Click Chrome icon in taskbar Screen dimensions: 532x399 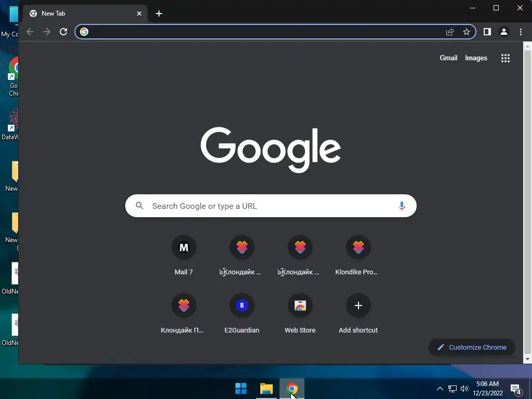point(292,389)
